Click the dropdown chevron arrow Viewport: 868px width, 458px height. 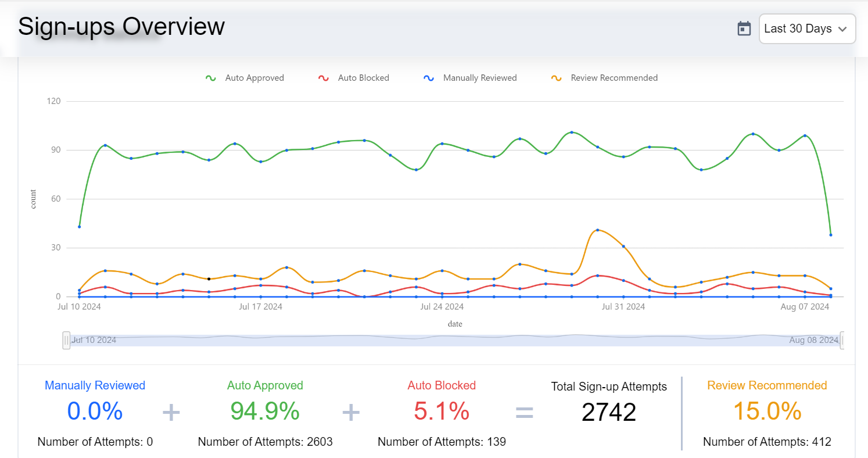[842, 29]
